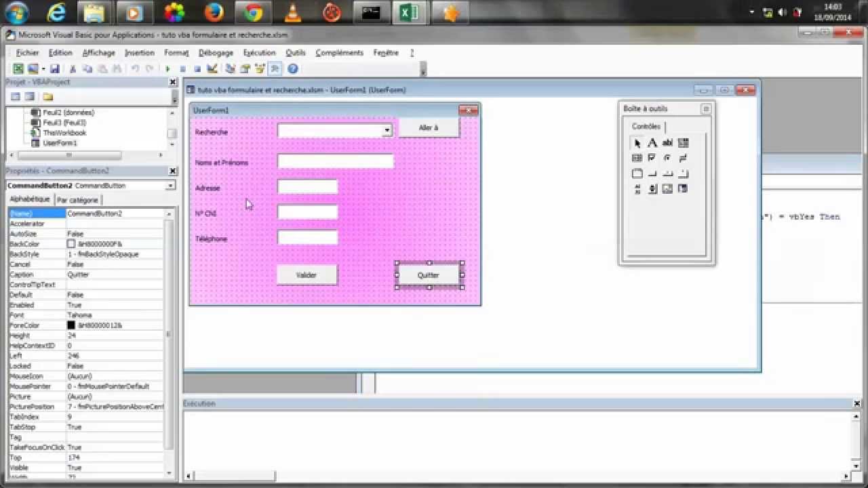Select ThisWorkbook in project tree
868x488 pixels.
click(64, 133)
